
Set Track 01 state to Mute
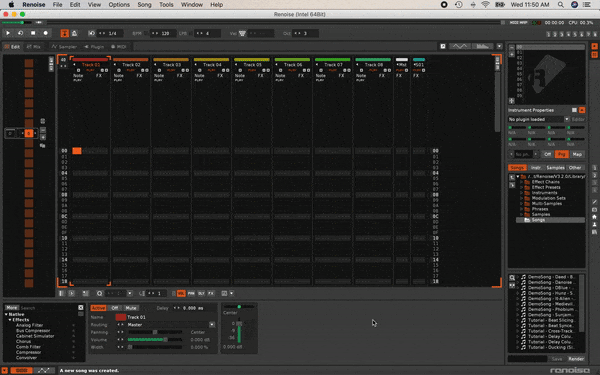(x=131, y=308)
